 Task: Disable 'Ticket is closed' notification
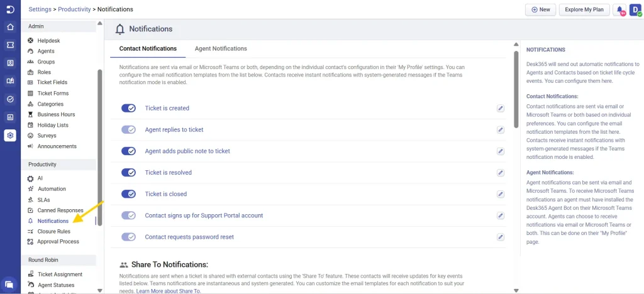tap(128, 194)
